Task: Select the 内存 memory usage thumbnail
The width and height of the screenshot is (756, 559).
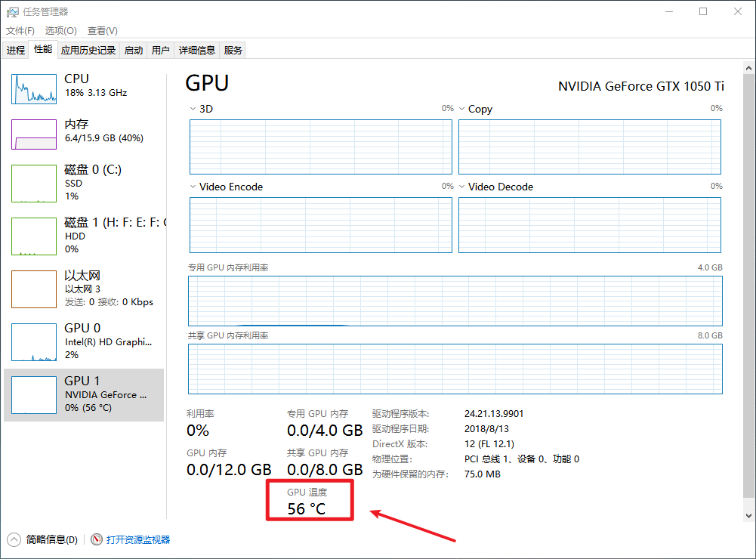Action: click(34, 134)
